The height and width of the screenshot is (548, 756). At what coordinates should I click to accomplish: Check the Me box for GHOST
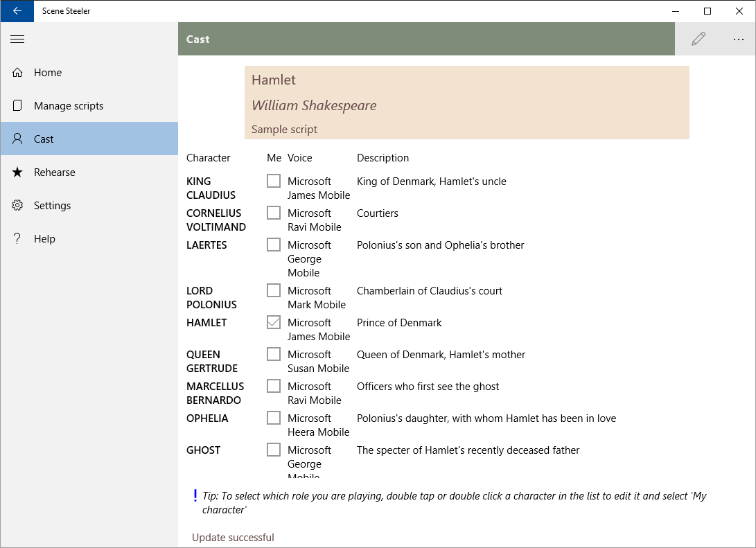coord(273,450)
